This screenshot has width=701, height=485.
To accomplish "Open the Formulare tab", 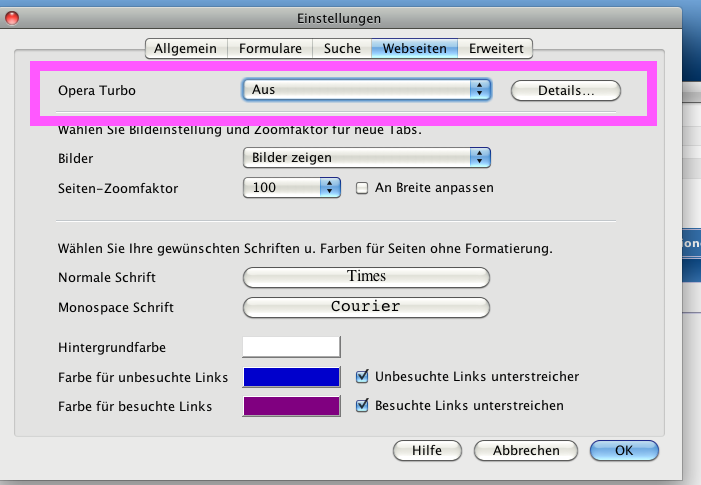I will point(270,48).
